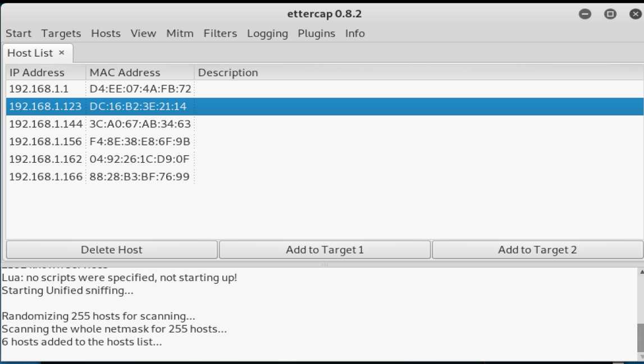Screen dimensions: 644x364
Task: Minimize the ettercap window
Action: (585, 14)
